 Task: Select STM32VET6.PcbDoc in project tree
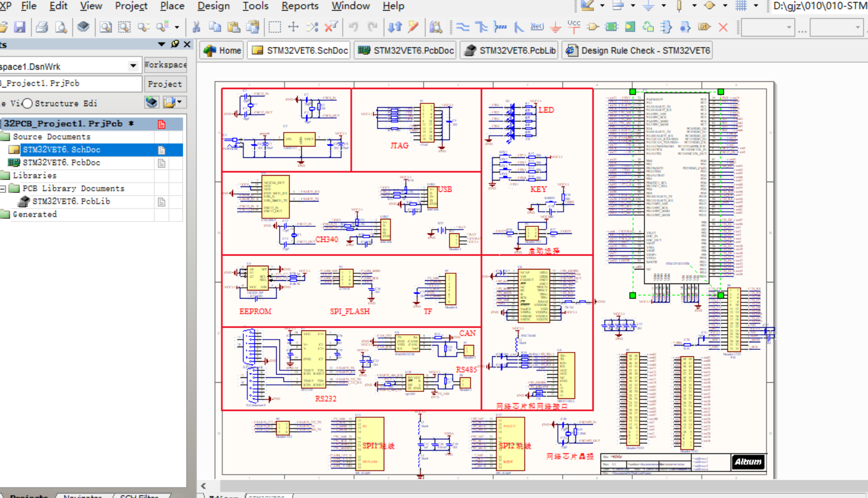61,162
